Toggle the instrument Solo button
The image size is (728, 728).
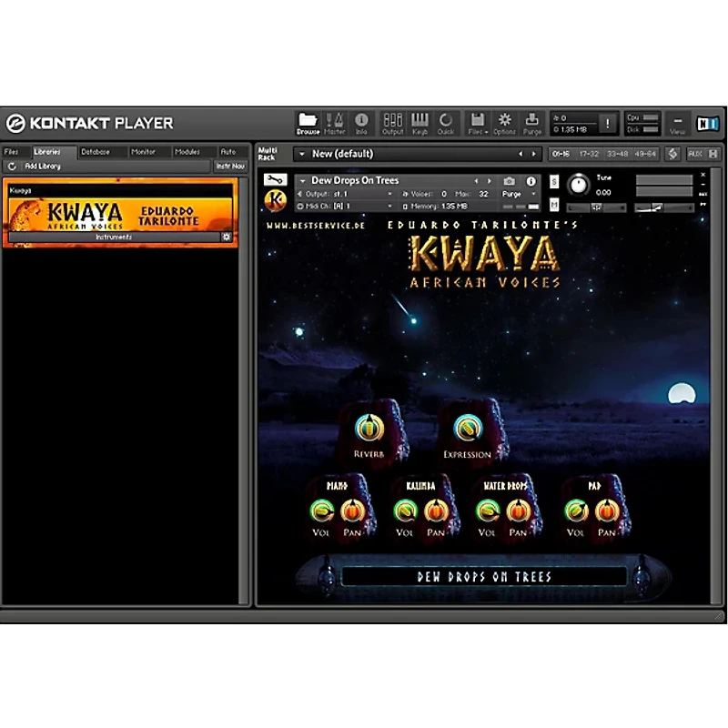tap(554, 181)
